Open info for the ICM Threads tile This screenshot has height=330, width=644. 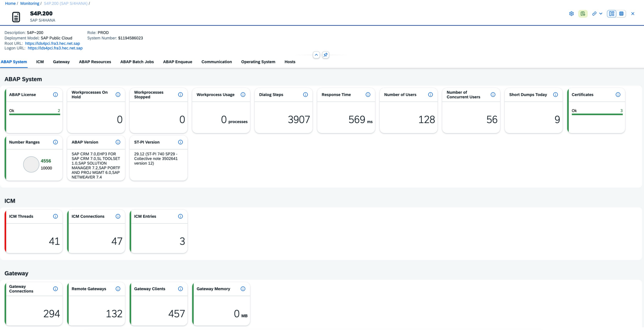(55, 216)
